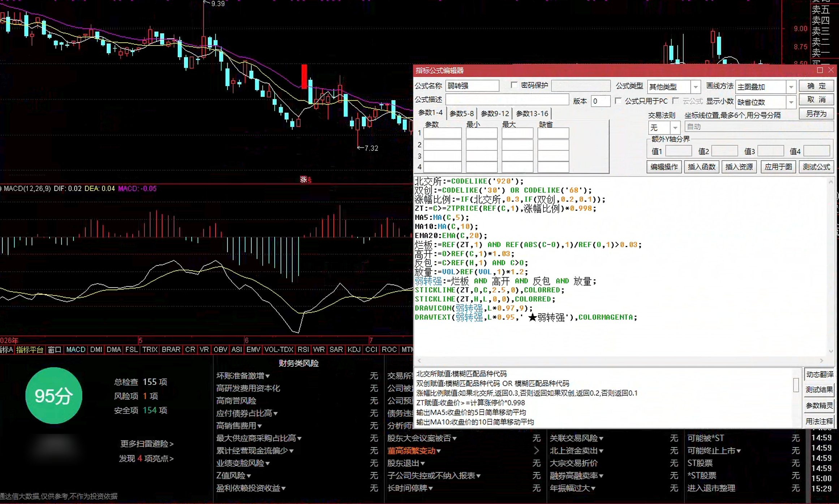Click the 插入函数 button
The height and width of the screenshot is (504, 839).
pos(701,167)
